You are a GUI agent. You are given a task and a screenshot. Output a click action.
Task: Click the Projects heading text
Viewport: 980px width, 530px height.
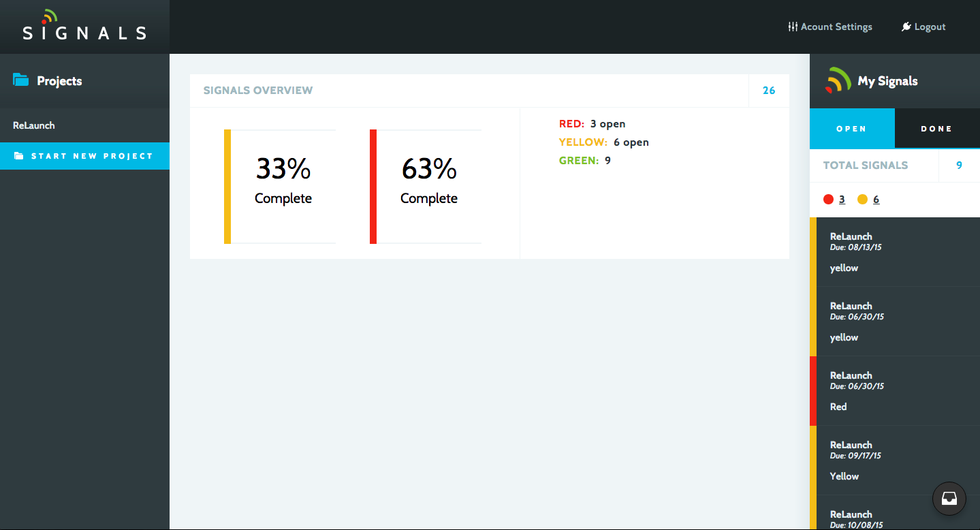[59, 81]
